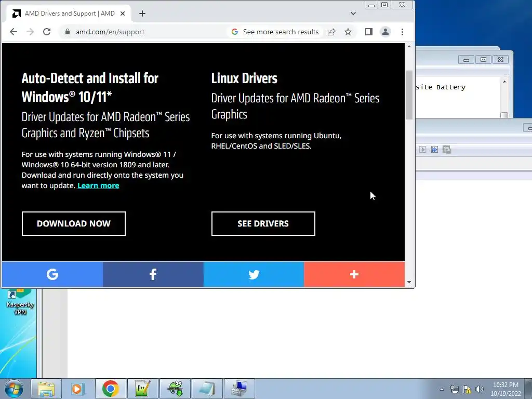Reload the AMD support page
Viewport: 532px width, 399px height.
[x=47, y=32]
